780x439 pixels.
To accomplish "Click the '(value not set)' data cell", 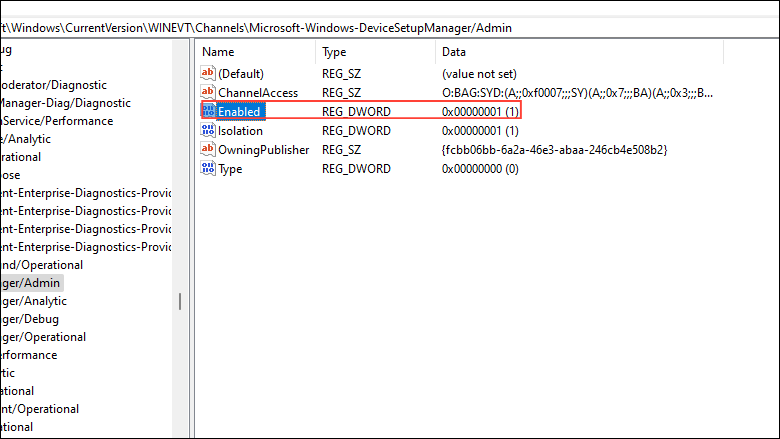I will [x=479, y=74].
